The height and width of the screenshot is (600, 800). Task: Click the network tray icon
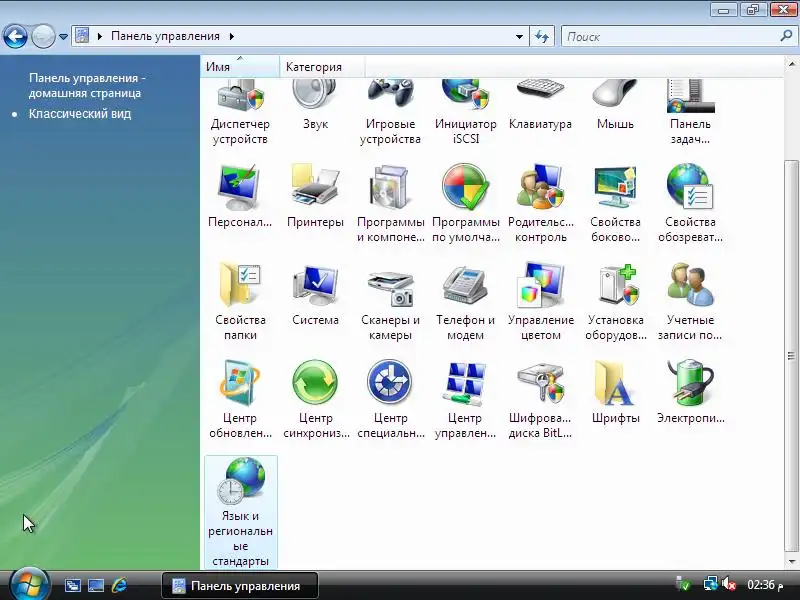pyautogui.click(x=710, y=584)
